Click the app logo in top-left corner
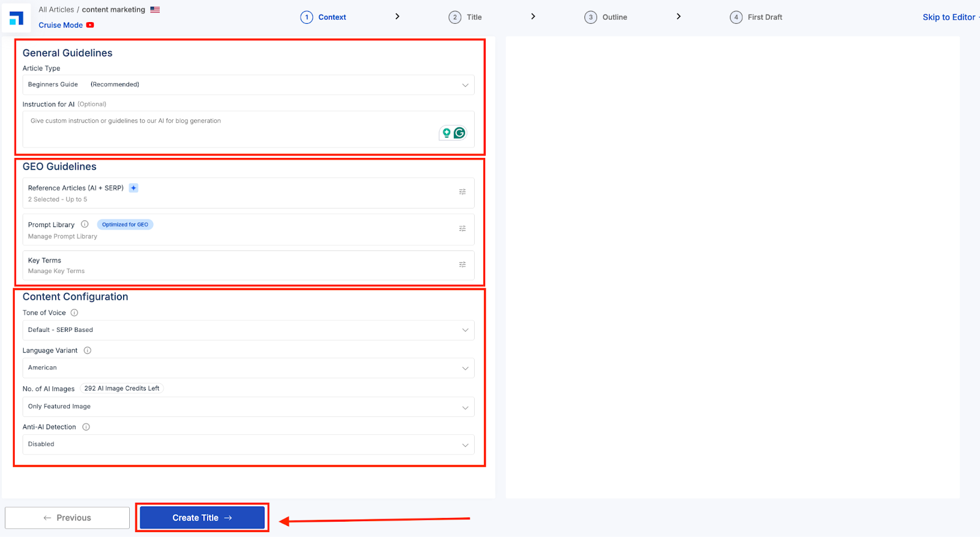Screen dimensions: 980x537 point(17,18)
